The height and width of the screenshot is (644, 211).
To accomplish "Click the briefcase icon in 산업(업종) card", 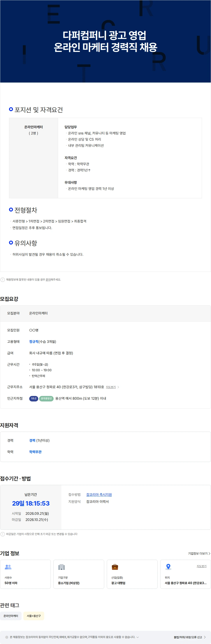I will (x=115, y=567).
